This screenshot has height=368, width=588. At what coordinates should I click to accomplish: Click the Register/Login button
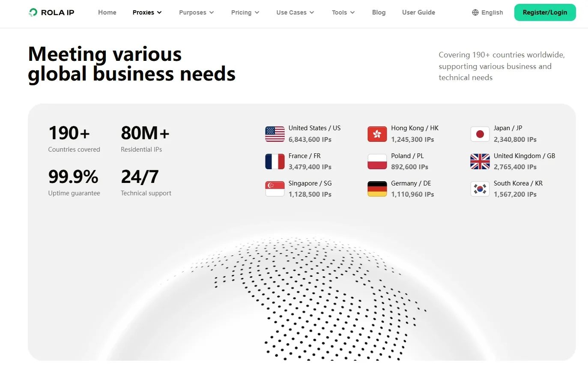click(x=545, y=12)
